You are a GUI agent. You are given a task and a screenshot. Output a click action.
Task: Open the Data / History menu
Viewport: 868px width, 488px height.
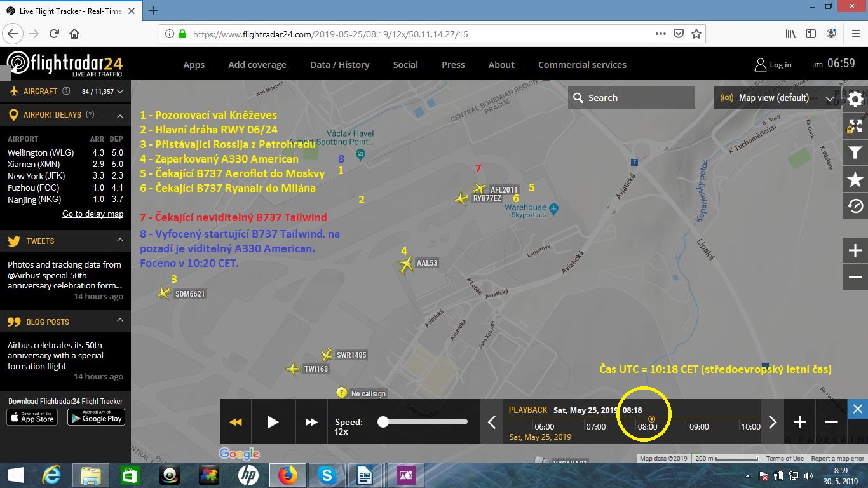tap(340, 65)
